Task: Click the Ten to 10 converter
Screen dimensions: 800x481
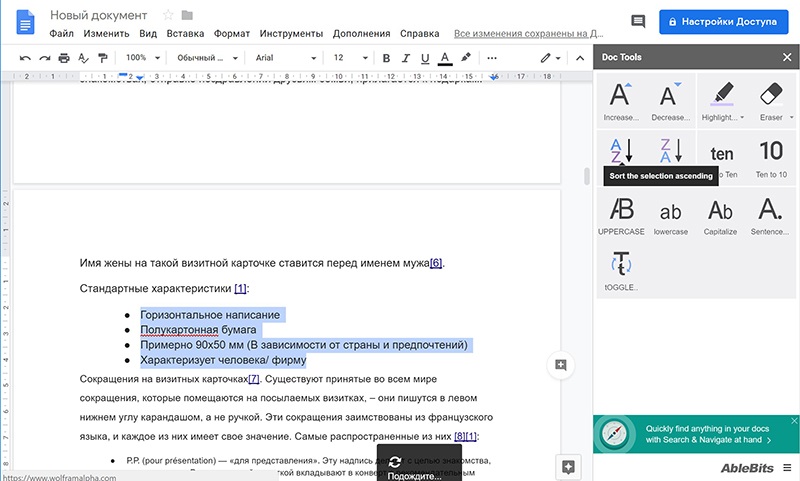Action: pos(770,157)
